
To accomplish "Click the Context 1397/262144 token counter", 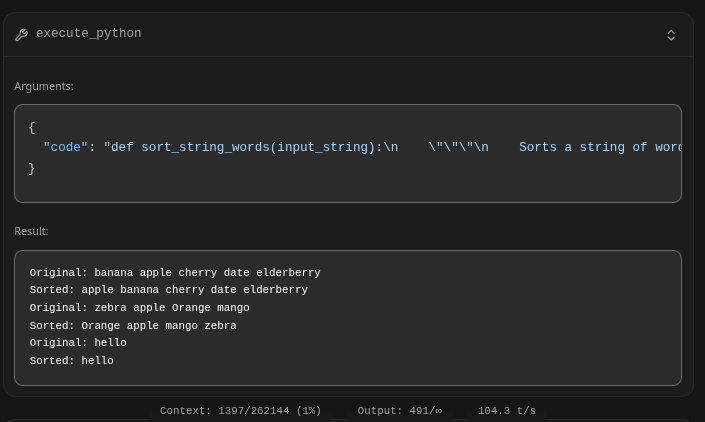I will click(x=240, y=411).
